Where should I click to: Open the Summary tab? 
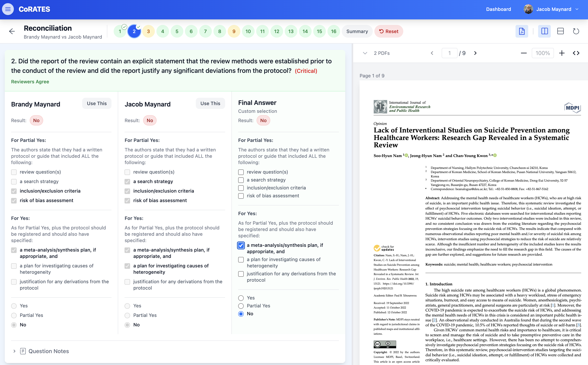(x=357, y=31)
